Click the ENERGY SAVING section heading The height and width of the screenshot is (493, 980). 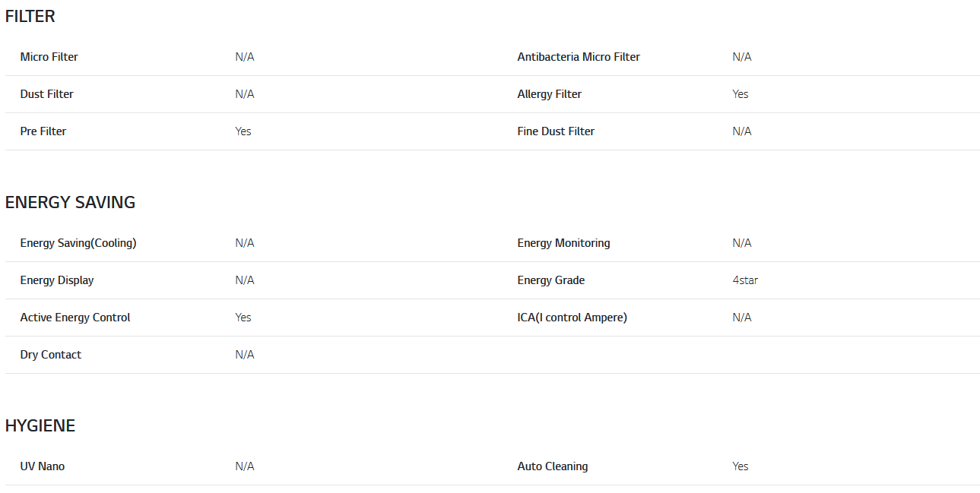coord(70,202)
